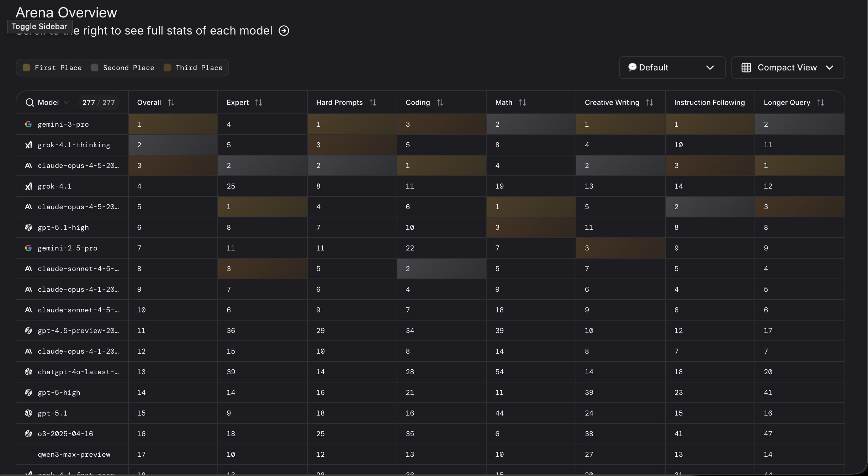The width and height of the screenshot is (868, 476).
Task: Sort by Creative Writing arrows icon
Action: click(650, 102)
